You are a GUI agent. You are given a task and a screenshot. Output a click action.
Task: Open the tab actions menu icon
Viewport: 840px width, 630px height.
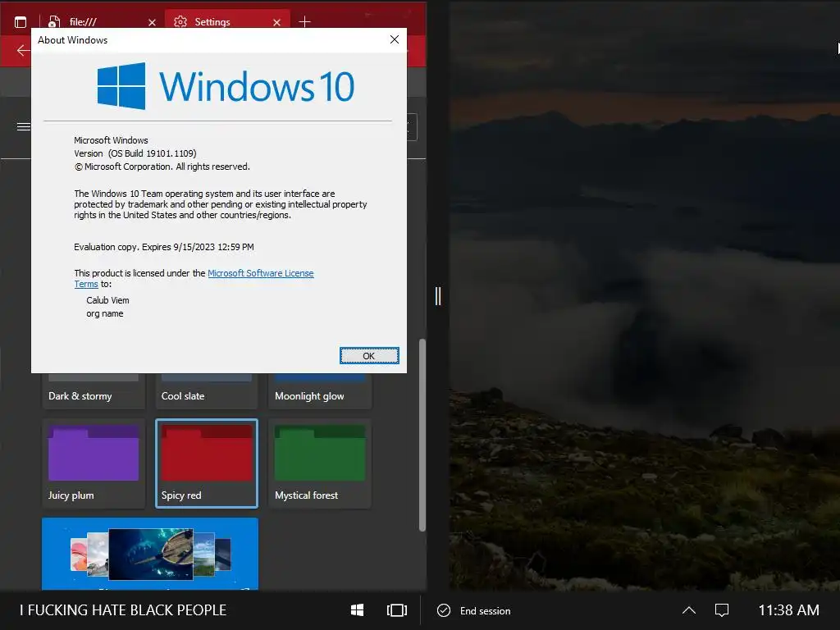point(21,22)
